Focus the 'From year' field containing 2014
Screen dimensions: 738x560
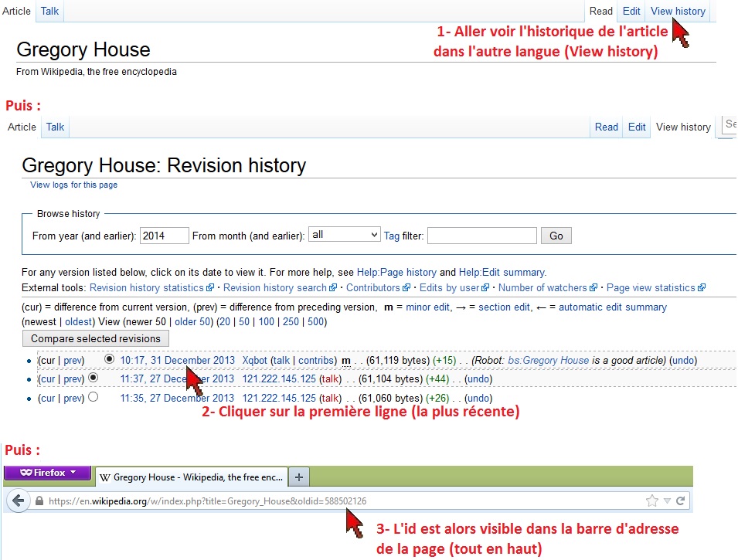click(x=165, y=236)
